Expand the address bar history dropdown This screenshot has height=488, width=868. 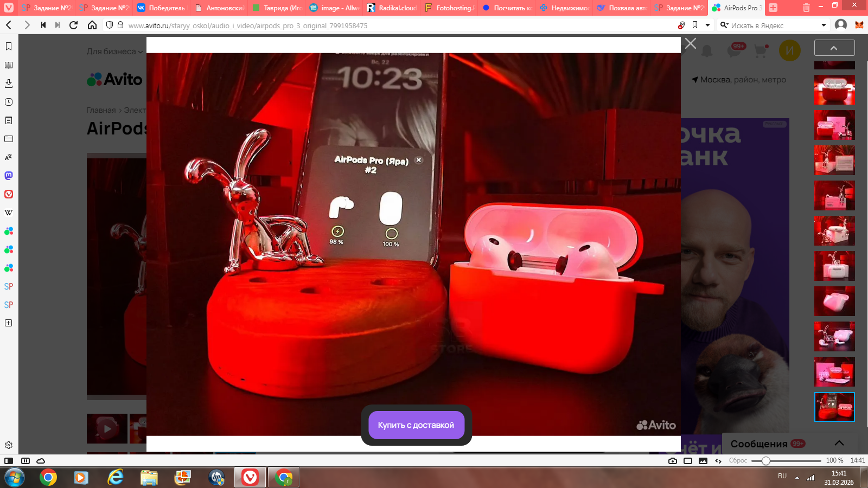click(707, 25)
